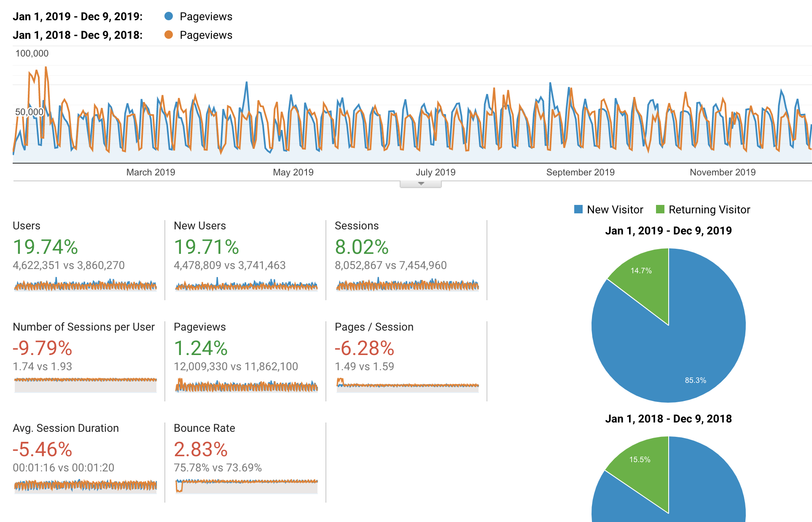This screenshot has width=812, height=522.
Task: Open the Number of Sessions per User sparkline
Action: pyautogui.click(x=85, y=384)
